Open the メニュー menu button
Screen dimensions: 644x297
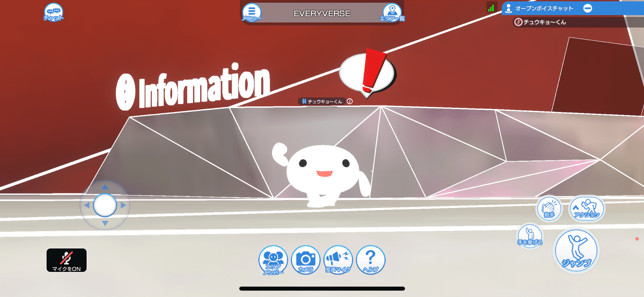point(252,12)
